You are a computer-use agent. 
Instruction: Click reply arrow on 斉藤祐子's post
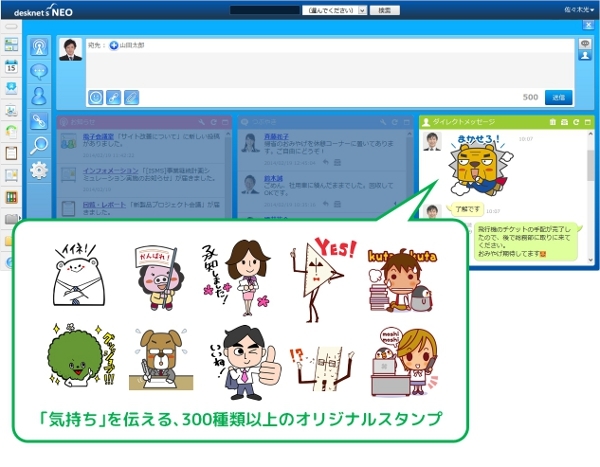[326, 162]
